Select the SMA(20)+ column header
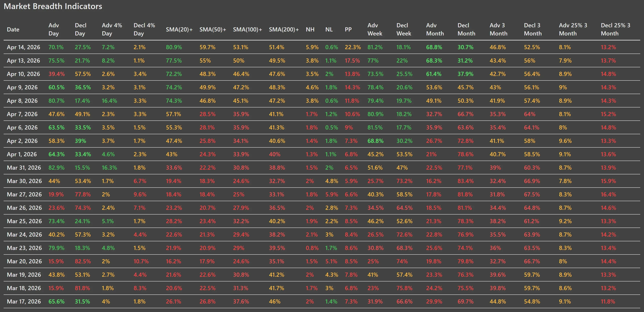This screenshot has height=312, width=644. point(179,29)
